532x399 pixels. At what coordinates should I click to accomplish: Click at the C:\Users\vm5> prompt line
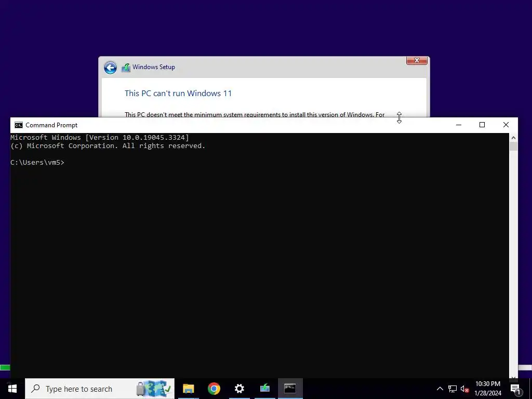point(37,163)
